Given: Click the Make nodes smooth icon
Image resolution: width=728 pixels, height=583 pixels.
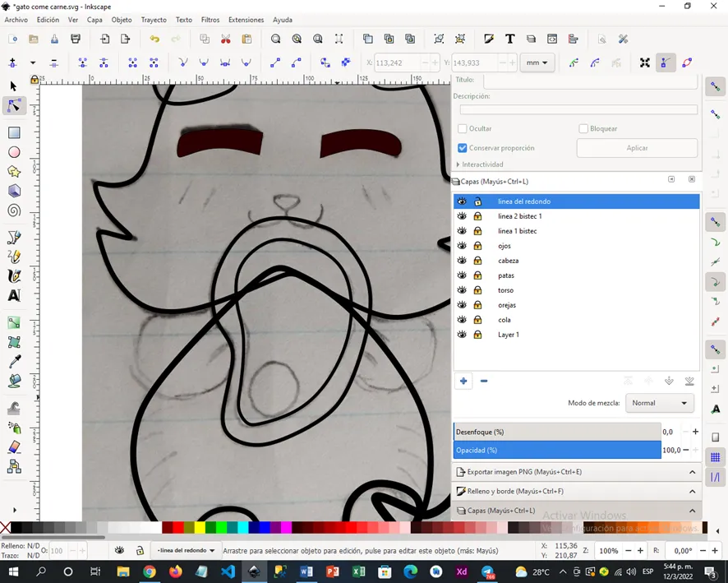Looking at the screenshot, I should [204, 62].
